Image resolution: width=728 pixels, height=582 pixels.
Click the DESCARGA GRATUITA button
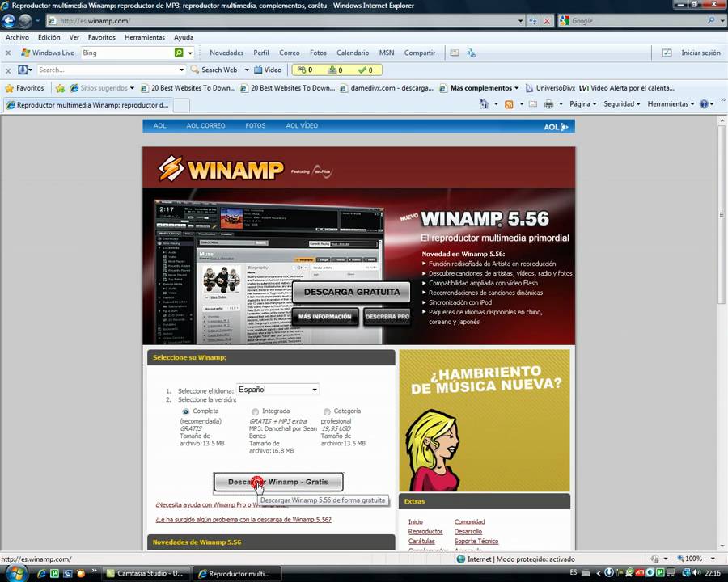point(352,292)
